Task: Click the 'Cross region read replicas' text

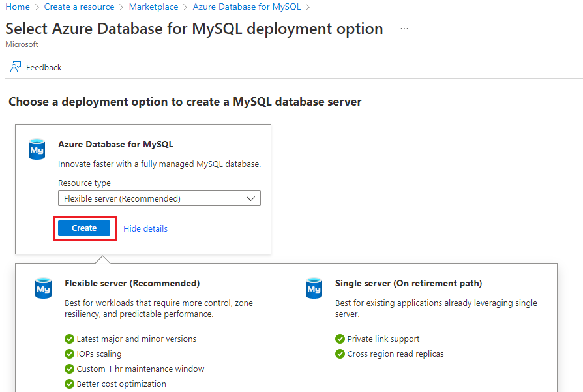Action: (395, 354)
